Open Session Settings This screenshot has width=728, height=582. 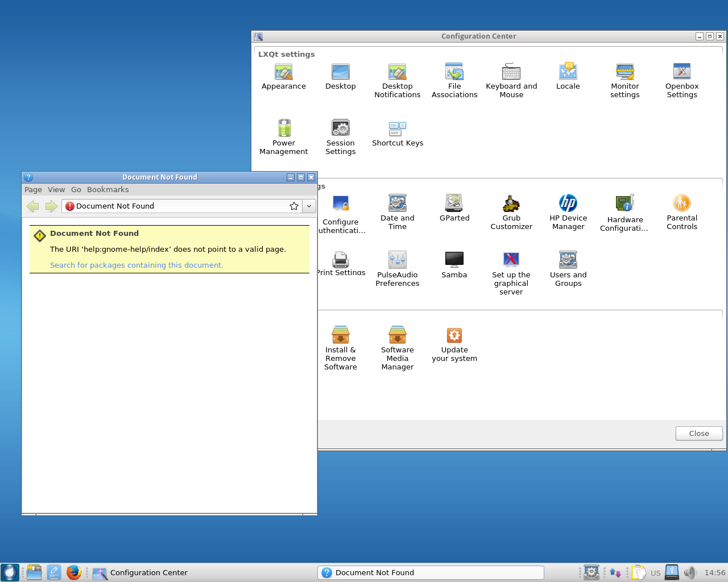coord(341,138)
